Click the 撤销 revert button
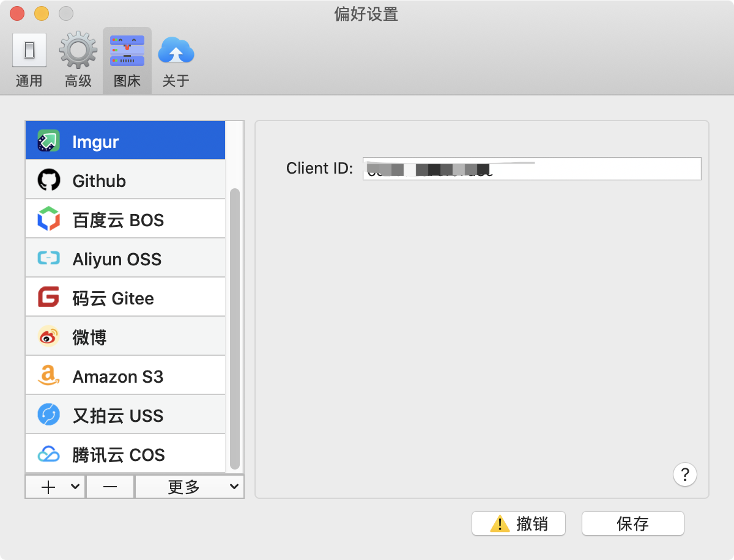This screenshot has width=734, height=560. [x=519, y=523]
